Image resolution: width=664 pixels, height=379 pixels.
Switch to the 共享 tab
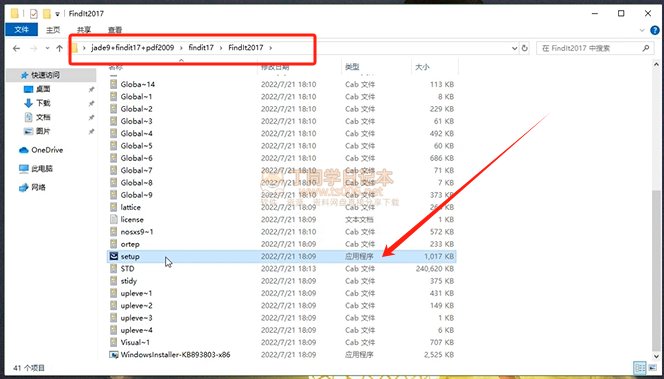point(84,30)
